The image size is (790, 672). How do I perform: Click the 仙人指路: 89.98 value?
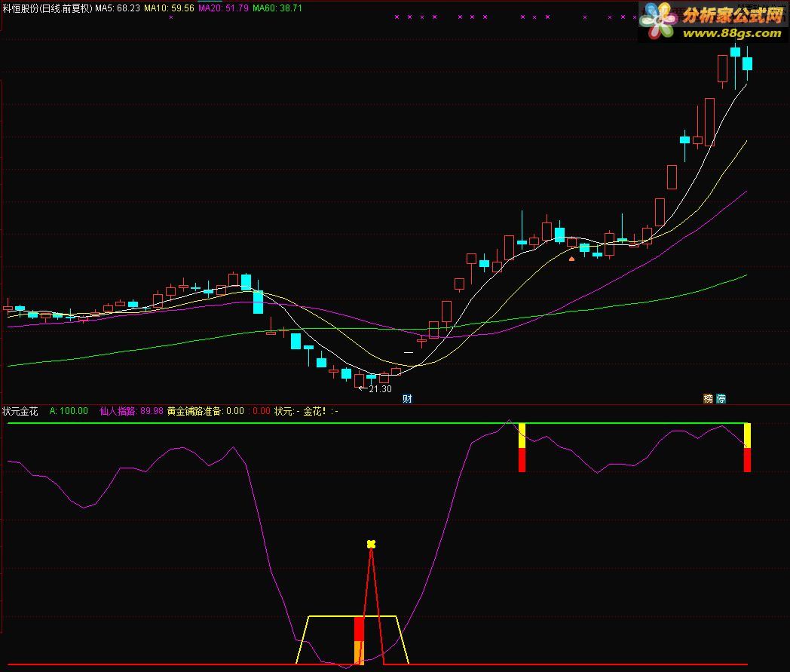(131, 411)
